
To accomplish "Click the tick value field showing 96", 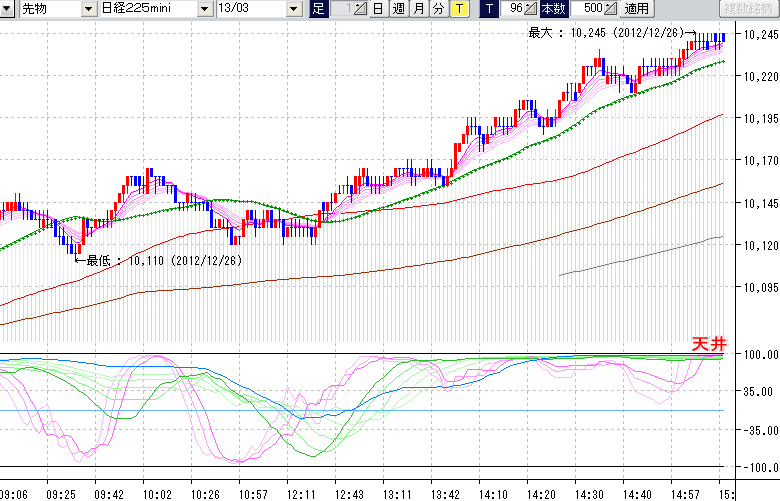I will 514,9.
